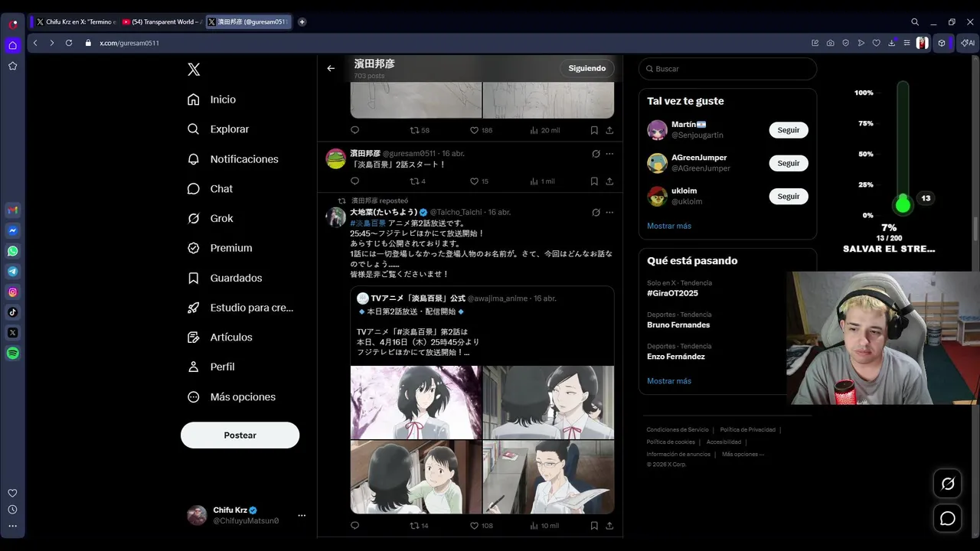Like the 2話スタート post with 15 likes

(479, 181)
